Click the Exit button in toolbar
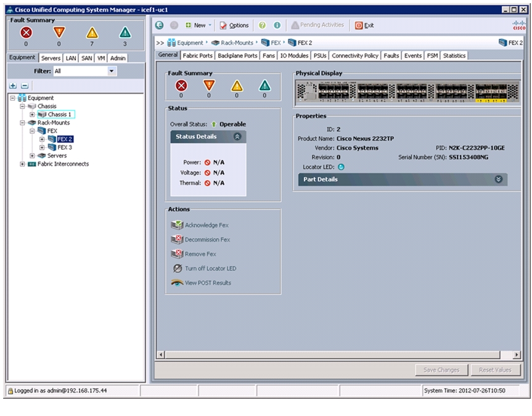 tap(364, 25)
